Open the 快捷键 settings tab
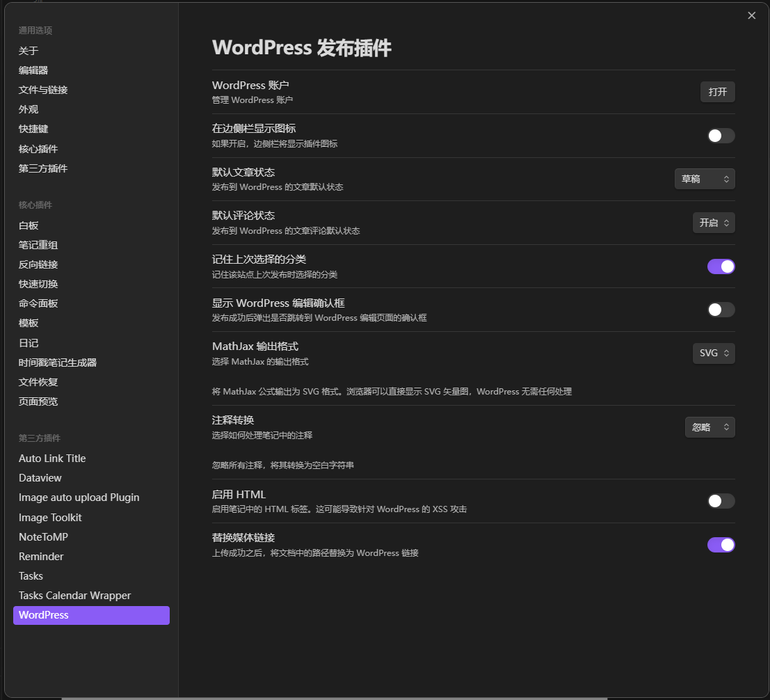The image size is (770, 700). coord(91,129)
